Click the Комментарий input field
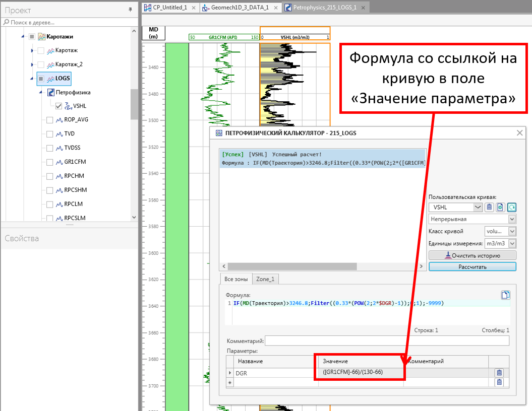 387,341
